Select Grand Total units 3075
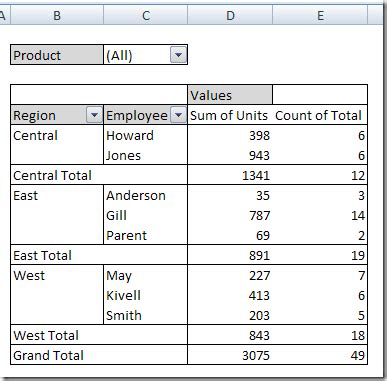Screen dimensions: 387x381 coord(230,355)
